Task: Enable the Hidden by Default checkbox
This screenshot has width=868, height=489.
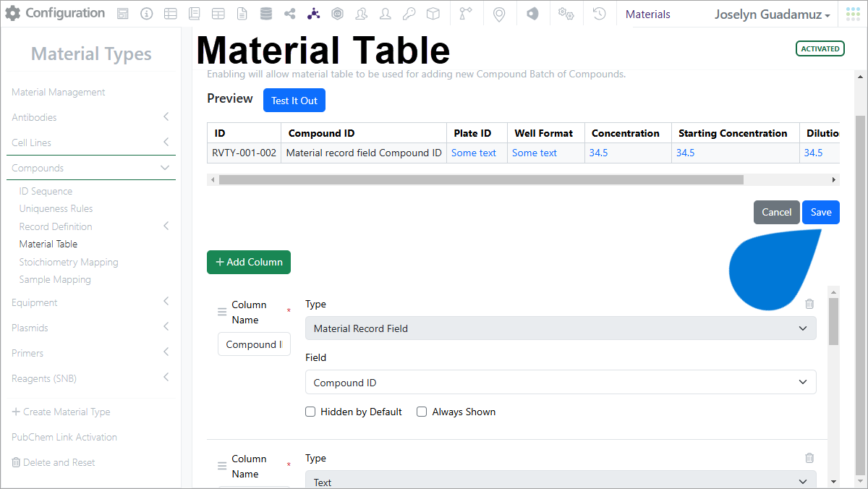Action: tap(310, 412)
